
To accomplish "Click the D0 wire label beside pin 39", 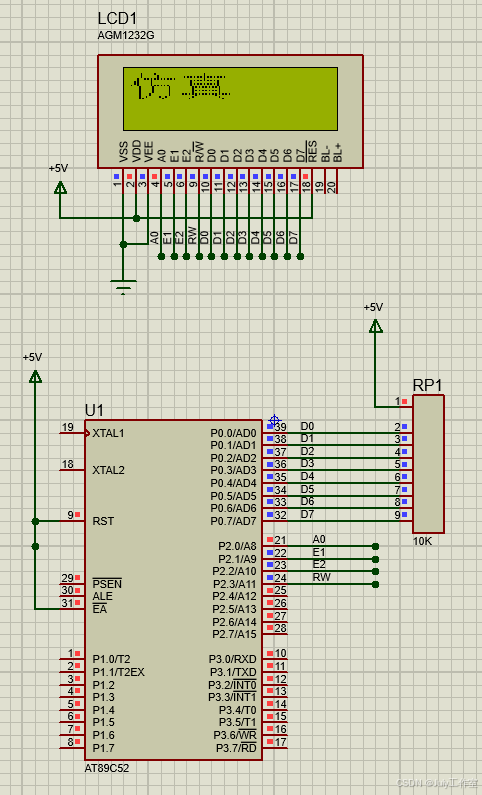I will pyautogui.click(x=307, y=426).
